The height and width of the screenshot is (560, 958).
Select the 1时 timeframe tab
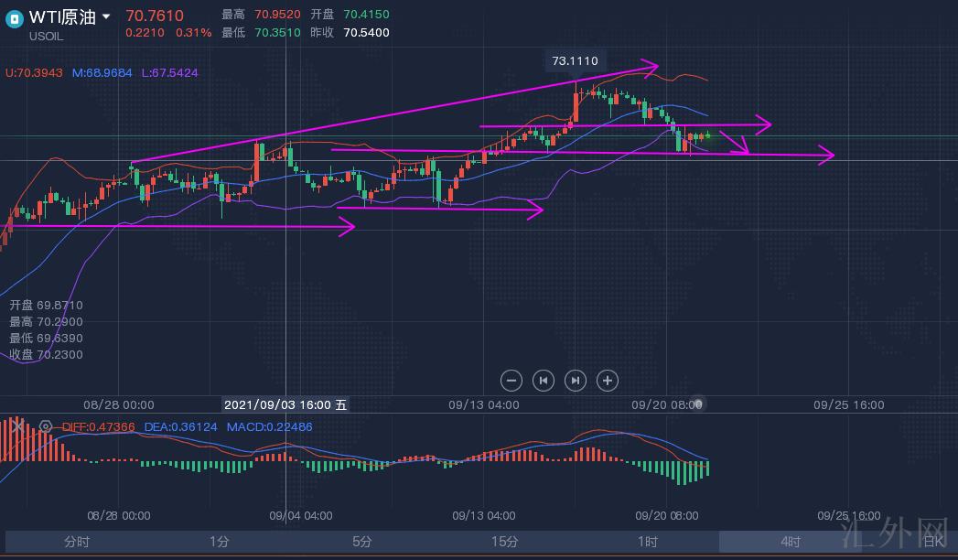tap(648, 542)
